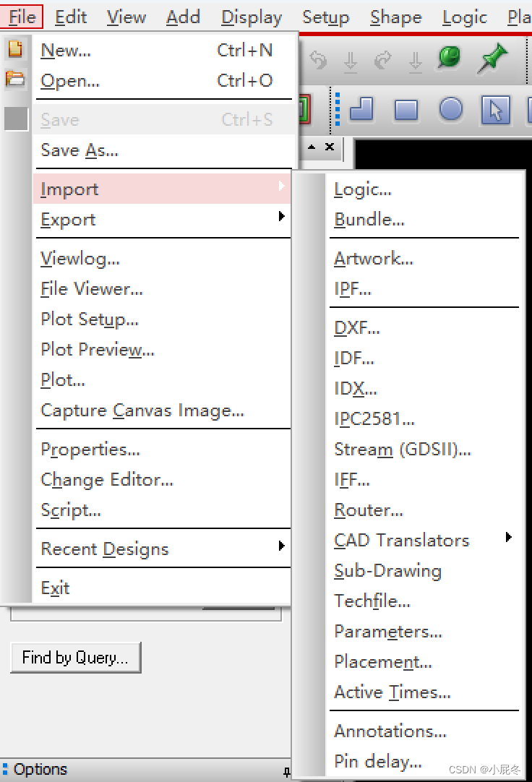Click the Open folder icon
This screenshot has height=782, width=532.
(15, 79)
